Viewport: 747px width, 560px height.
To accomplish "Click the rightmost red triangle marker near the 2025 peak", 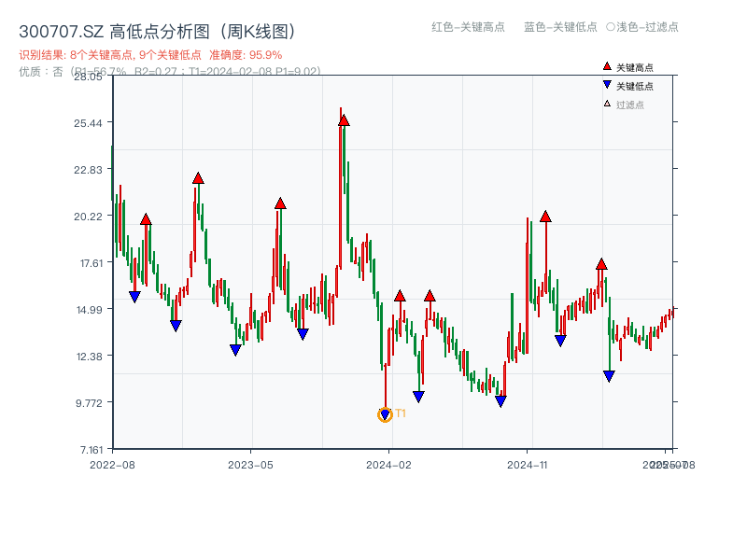I will [603, 264].
